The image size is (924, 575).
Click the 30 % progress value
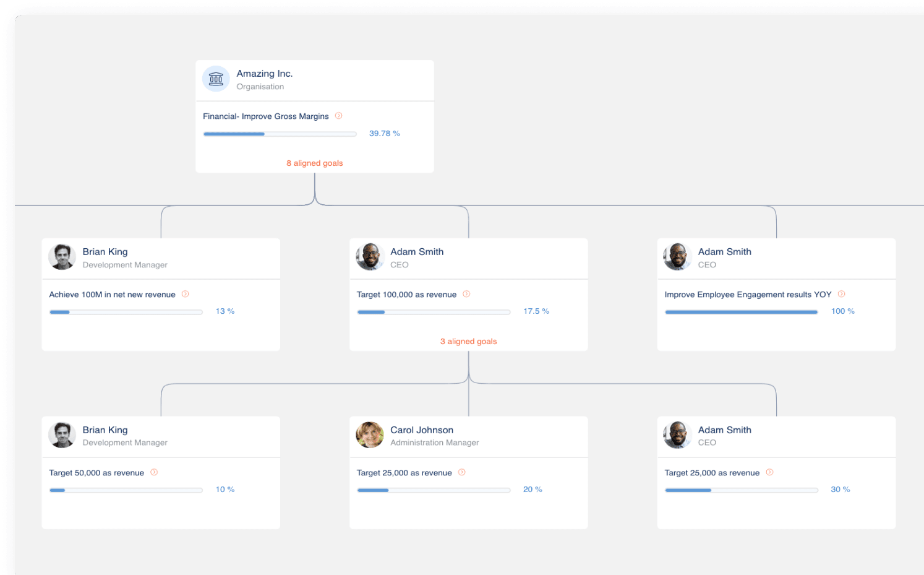(x=841, y=490)
